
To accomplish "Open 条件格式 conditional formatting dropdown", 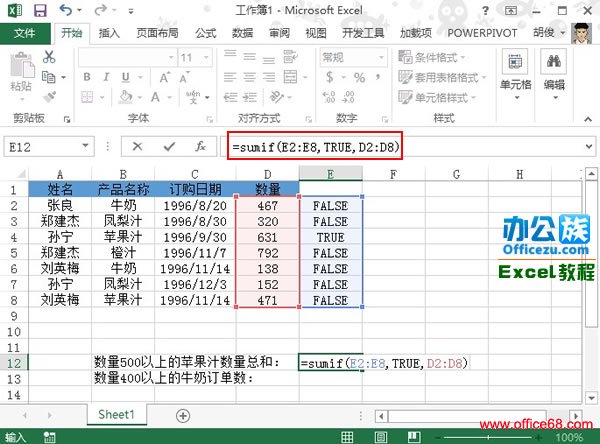I will point(431,57).
